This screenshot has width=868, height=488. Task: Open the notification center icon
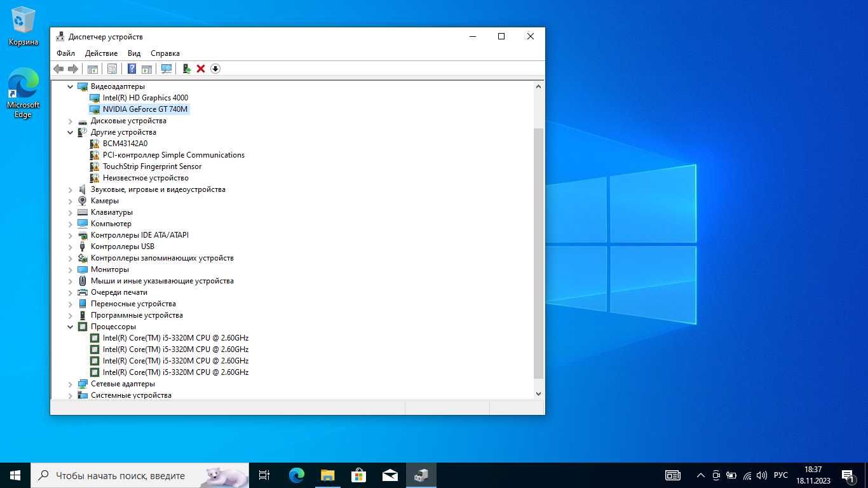(x=848, y=475)
